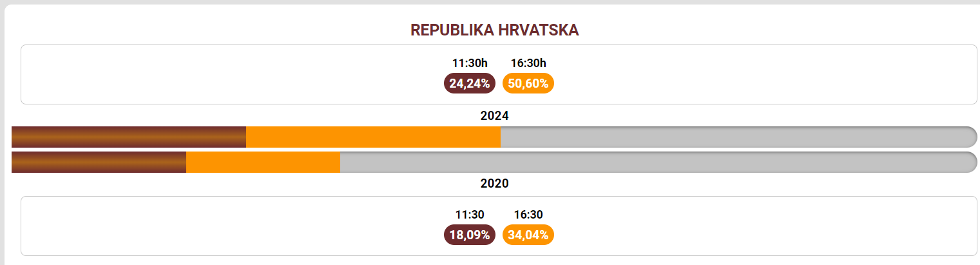Click the gray remainder of the 2020 bar
980x265 pixels.
[x=651, y=162]
